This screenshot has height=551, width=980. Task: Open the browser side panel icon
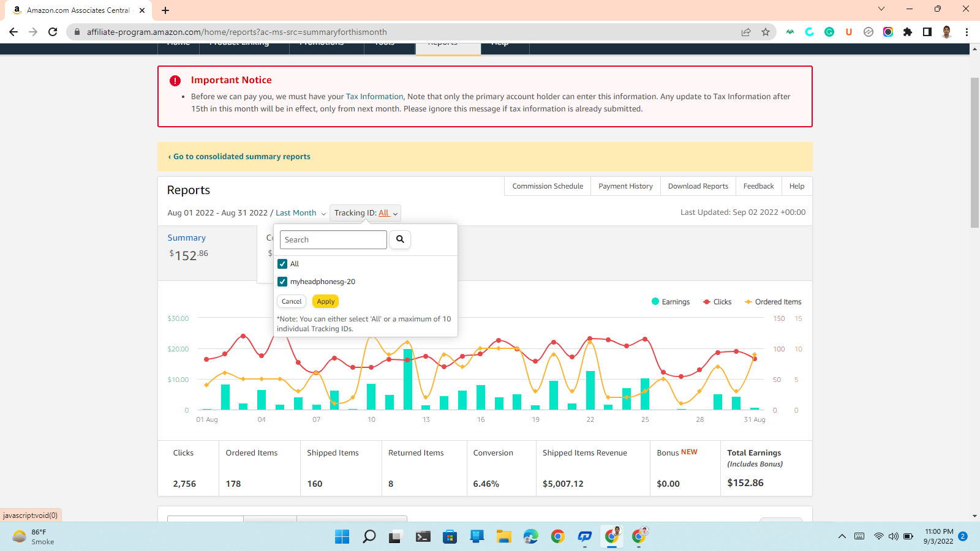click(x=927, y=32)
